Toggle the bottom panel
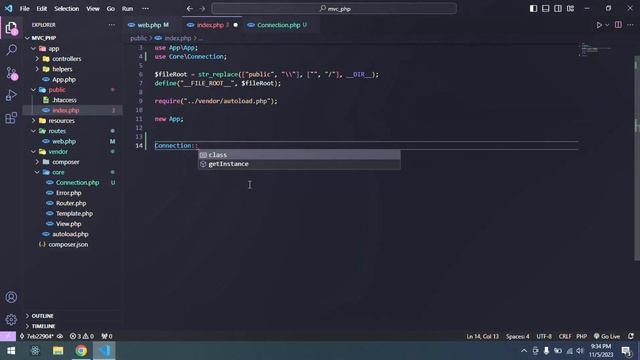Screen dimensions: 640x360 pos(546,9)
